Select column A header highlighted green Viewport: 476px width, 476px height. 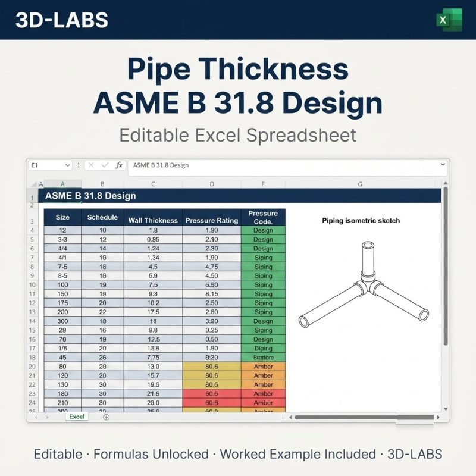pyautogui.click(x=62, y=184)
